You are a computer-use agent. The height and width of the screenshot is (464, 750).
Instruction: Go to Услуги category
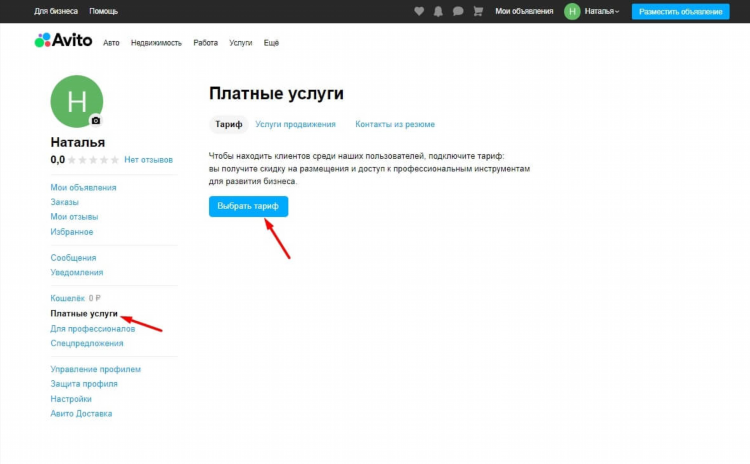pyautogui.click(x=241, y=43)
